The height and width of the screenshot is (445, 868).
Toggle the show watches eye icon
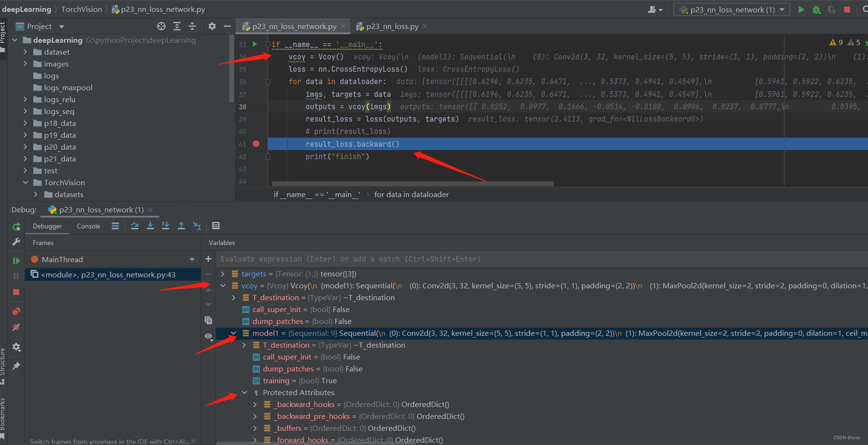pyautogui.click(x=208, y=336)
